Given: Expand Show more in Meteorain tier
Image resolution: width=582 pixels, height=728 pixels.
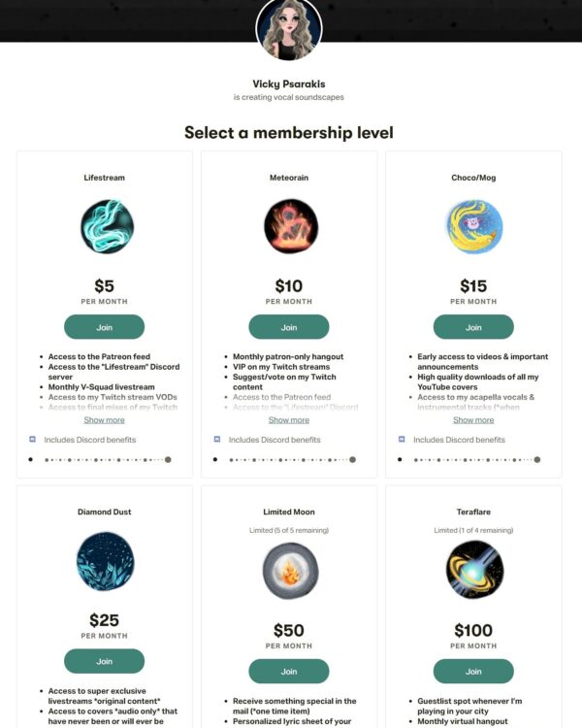Looking at the screenshot, I should coord(289,420).
